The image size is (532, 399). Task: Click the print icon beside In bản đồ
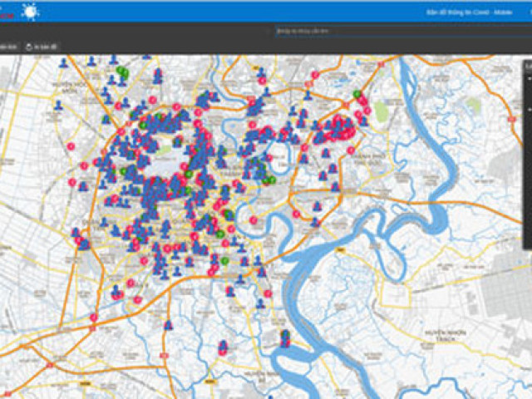[x=31, y=47]
